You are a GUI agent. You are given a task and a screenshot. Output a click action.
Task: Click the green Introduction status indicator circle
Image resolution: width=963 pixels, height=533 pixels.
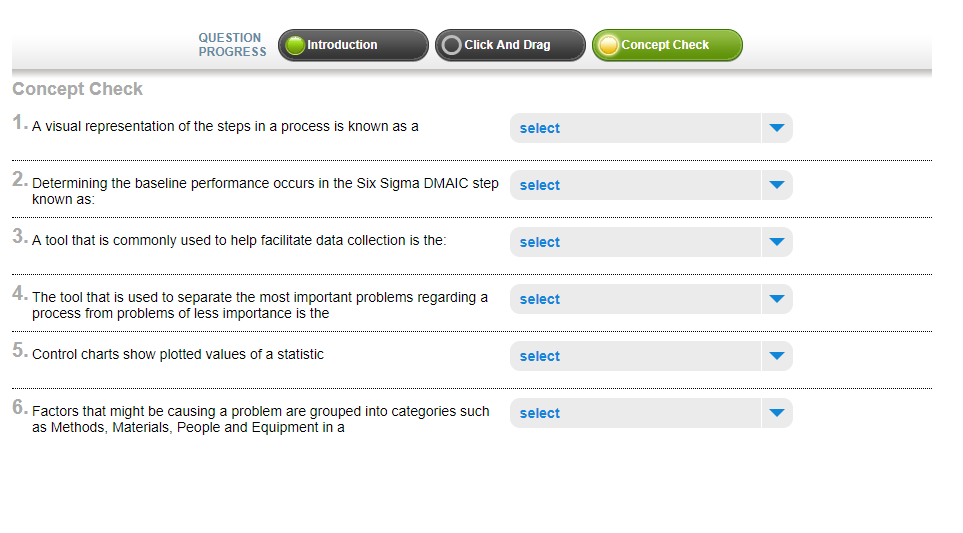tap(295, 45)
